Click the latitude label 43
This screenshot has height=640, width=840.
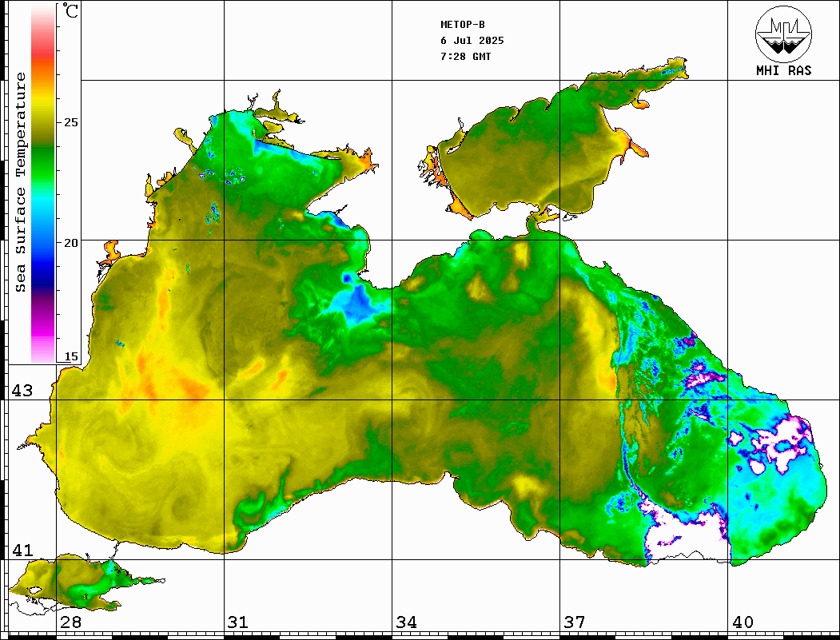22,391
